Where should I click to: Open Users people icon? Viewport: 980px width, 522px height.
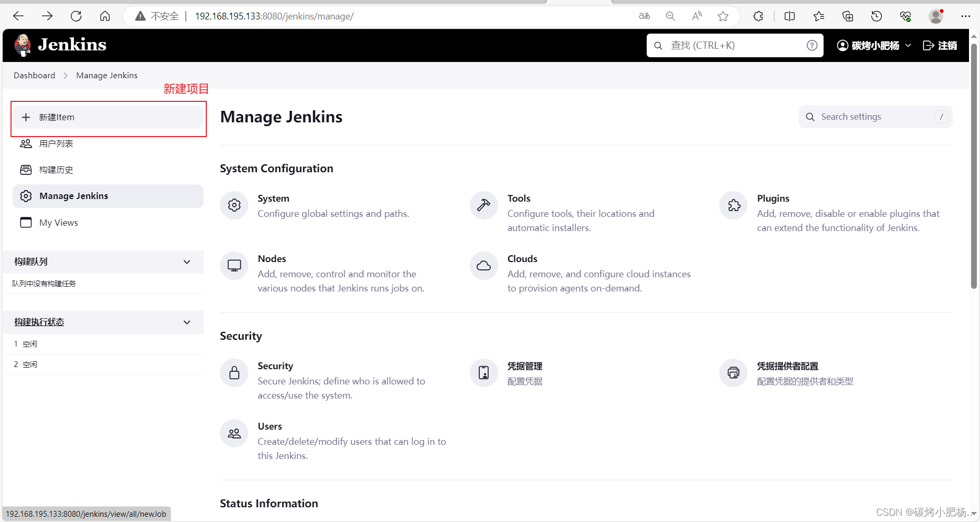coord(234,433)
